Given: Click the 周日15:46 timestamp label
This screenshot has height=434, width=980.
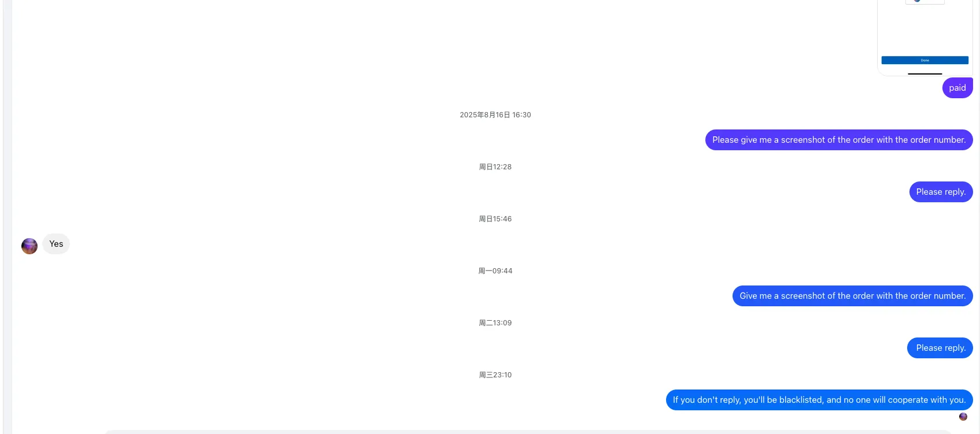Looking at the screenshot, I should pos(495,219).
